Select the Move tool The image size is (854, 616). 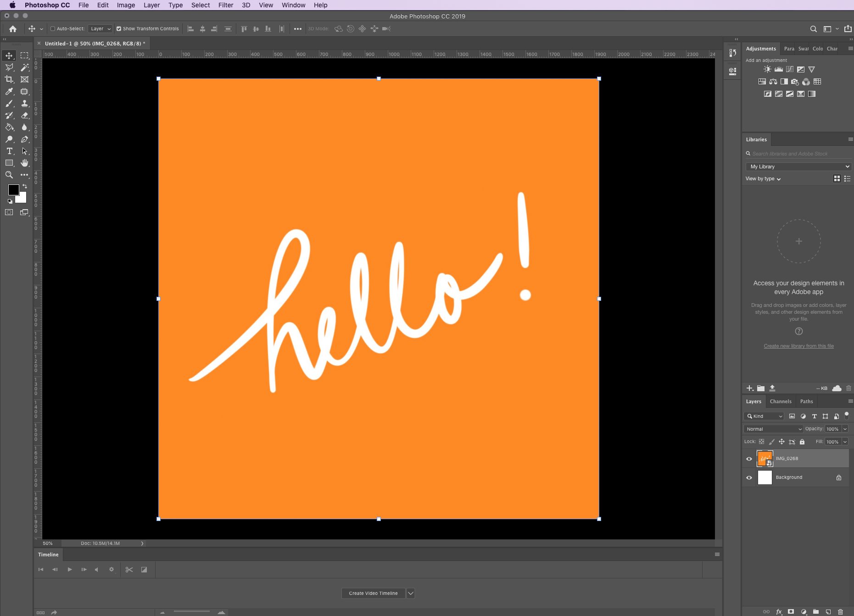click(x=9, y=55)
